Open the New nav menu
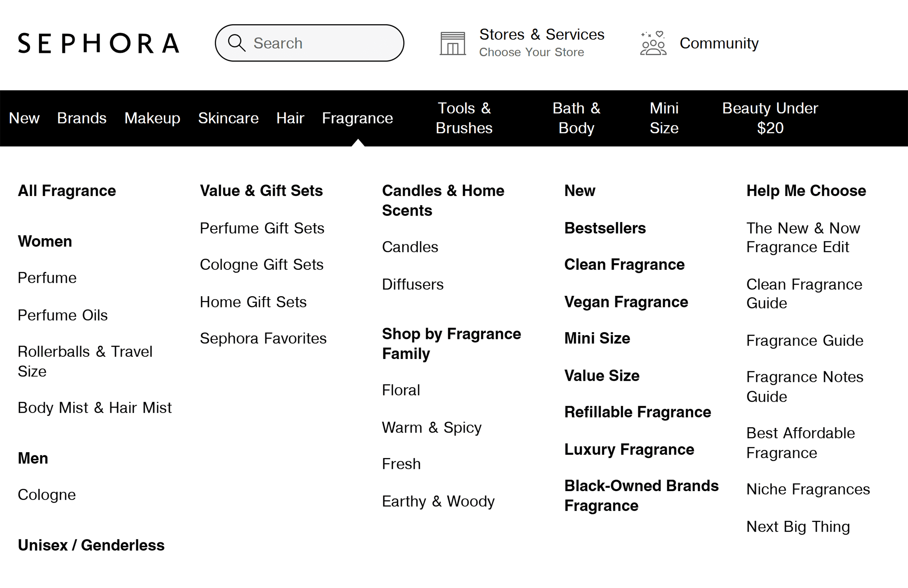Viewport: 908px width, 588px height. coord(24,118)
